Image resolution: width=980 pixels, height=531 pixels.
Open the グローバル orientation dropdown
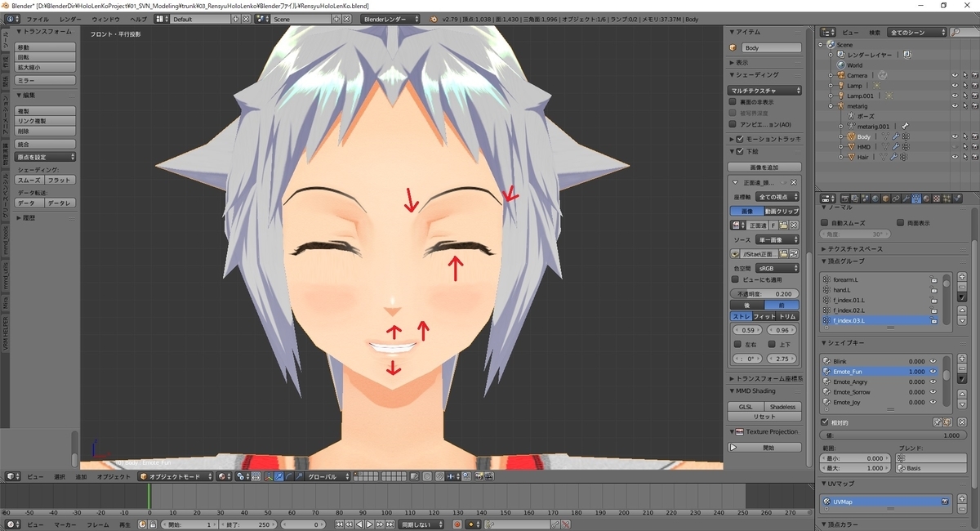click(x=327, y=476)
